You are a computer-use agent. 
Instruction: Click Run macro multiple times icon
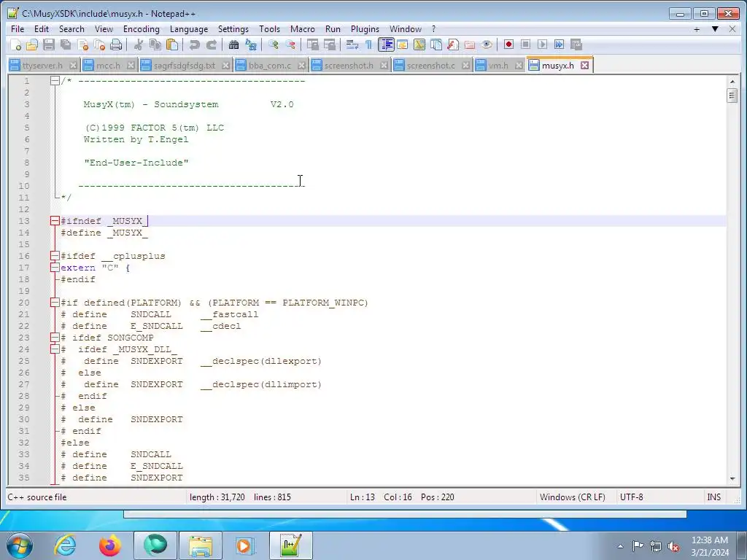coord(560,44)
